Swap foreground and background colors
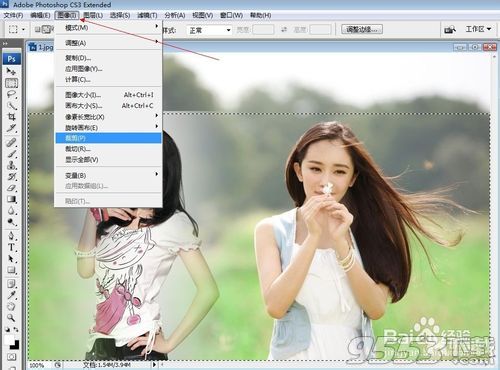 tap(16, 329)
